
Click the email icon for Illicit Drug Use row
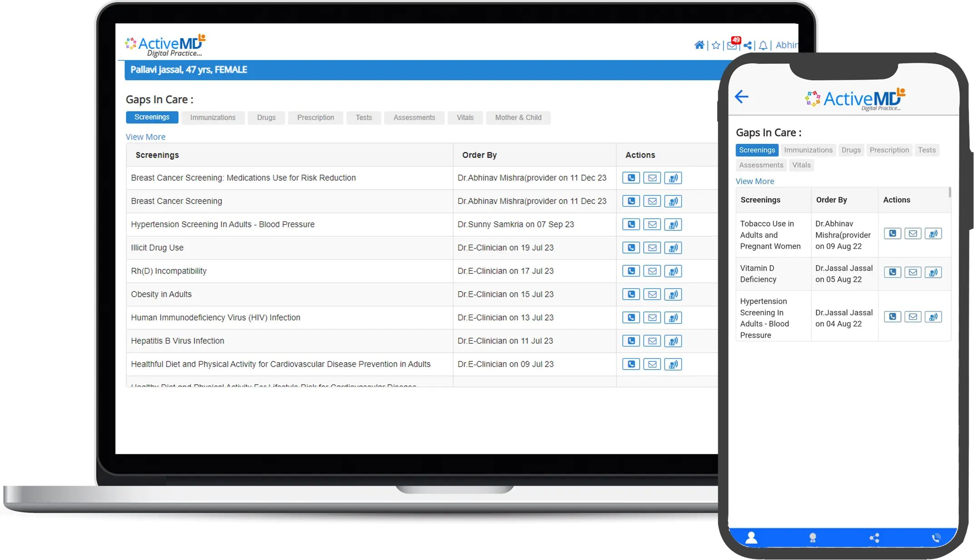pyautogui.click(x=652, y=248)
